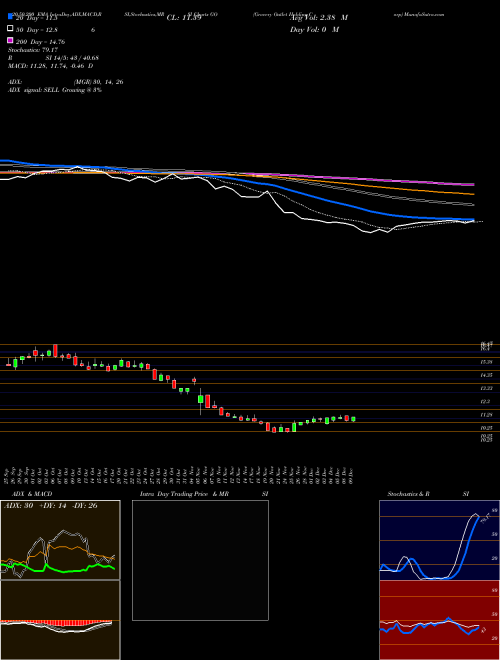The width and height of the screenshot is (500, 660).
Task: Click the 11.28 price axis label
Action: [x=487, y=415]
